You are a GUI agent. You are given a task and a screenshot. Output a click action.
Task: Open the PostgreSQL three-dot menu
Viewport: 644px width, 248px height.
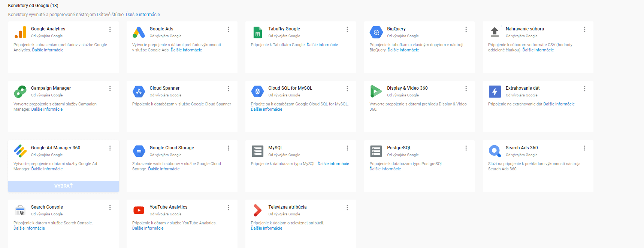point(466,148)
